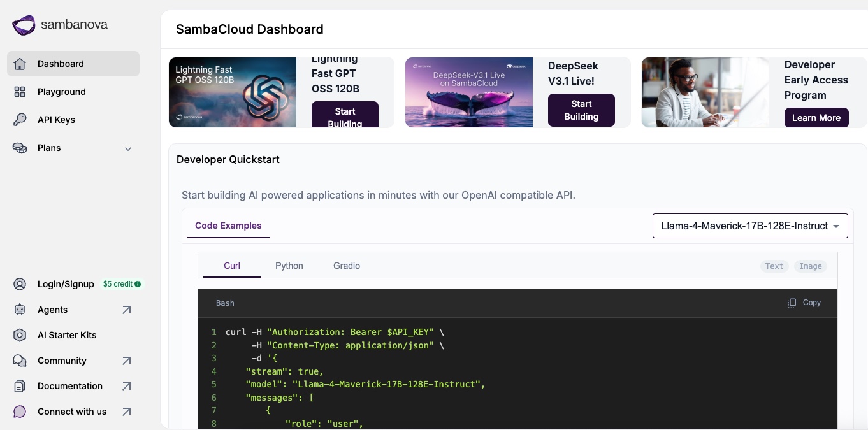Click the DeepSeek V3.1 Live! card title
Image resolution: width=868 pixels, height=430 pixels.
pyautogui.click(x=573, y=73)
